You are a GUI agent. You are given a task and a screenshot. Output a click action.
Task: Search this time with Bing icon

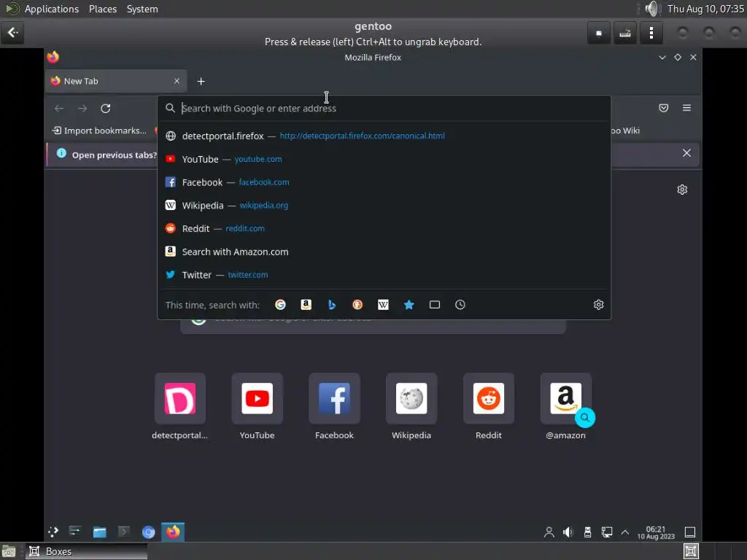332,305
